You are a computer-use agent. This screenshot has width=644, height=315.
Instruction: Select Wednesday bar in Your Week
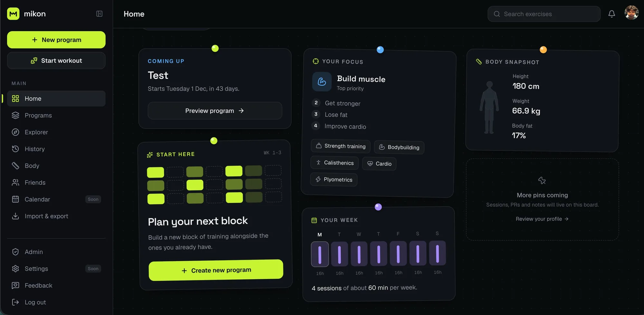(x=359, y=254)
